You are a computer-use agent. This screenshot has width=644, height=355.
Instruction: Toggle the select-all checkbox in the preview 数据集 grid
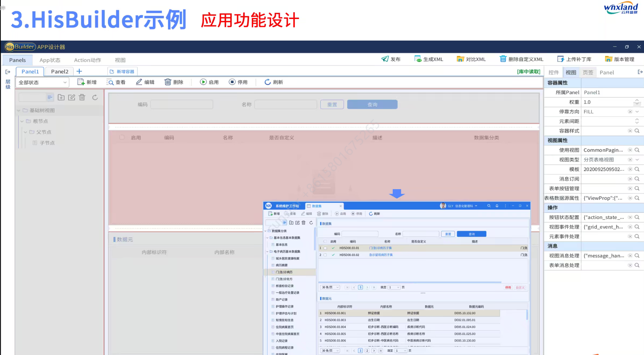[325, 241]
